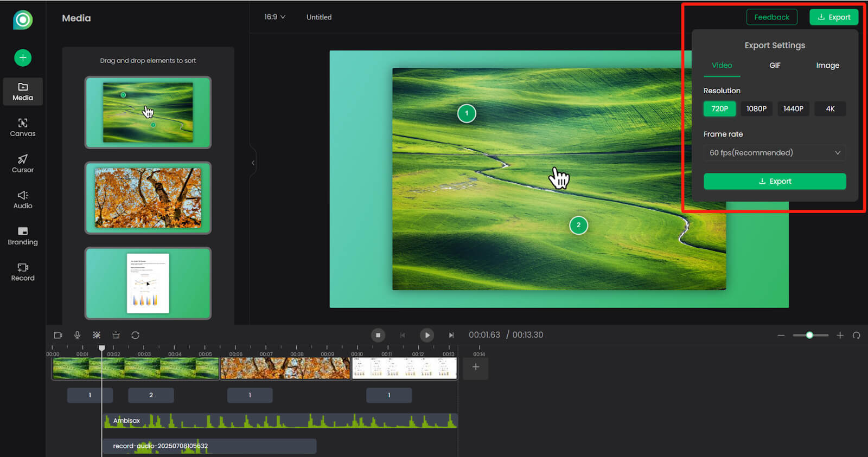Select 4K resolution
The width and height of the screenshot is (868, 457).
pos(830,108)
